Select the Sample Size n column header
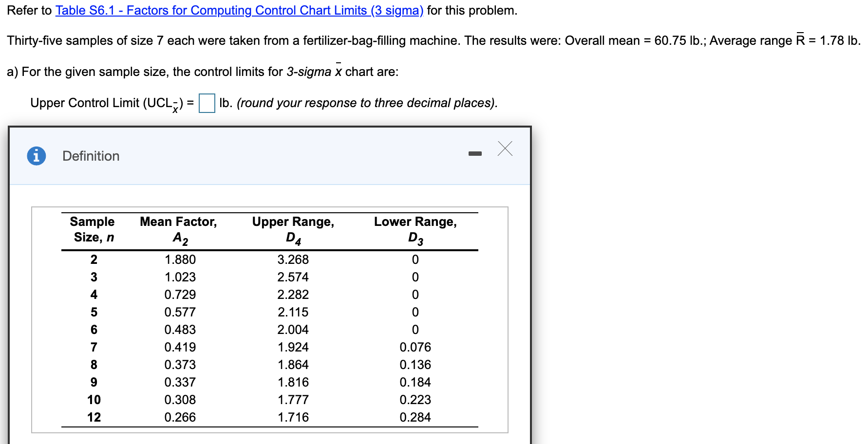This screenshot has width=868, height=444. click(x=92, y=229)
